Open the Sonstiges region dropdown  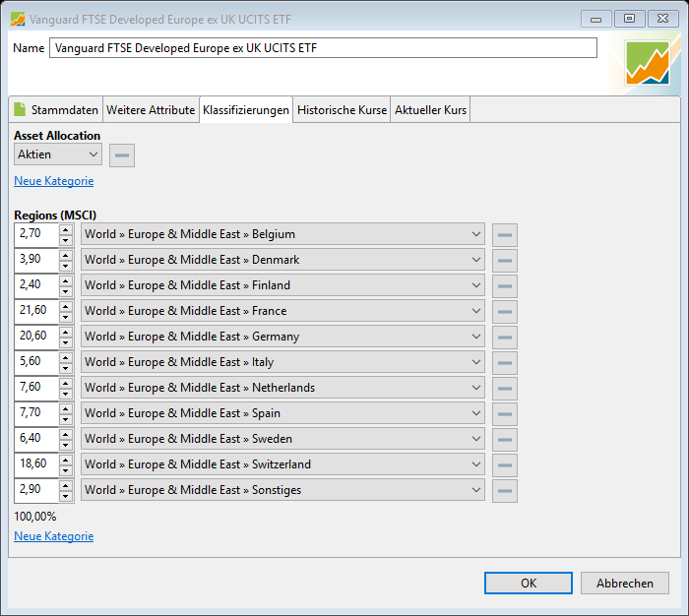click(282, 489)
